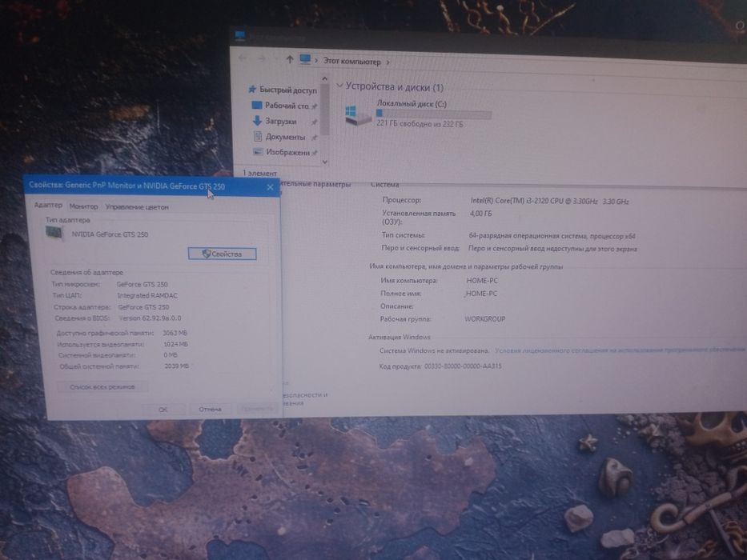Click the 221 ГБ свободно из 232 ГБ text
The width and height of the screenshot is (747, 560).
420,124
